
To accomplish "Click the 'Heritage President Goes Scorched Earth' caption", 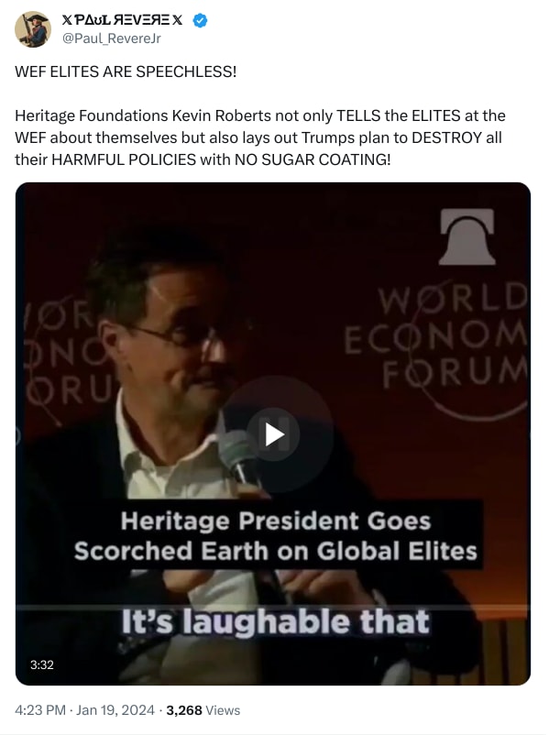I will click(x=276, y=536).
